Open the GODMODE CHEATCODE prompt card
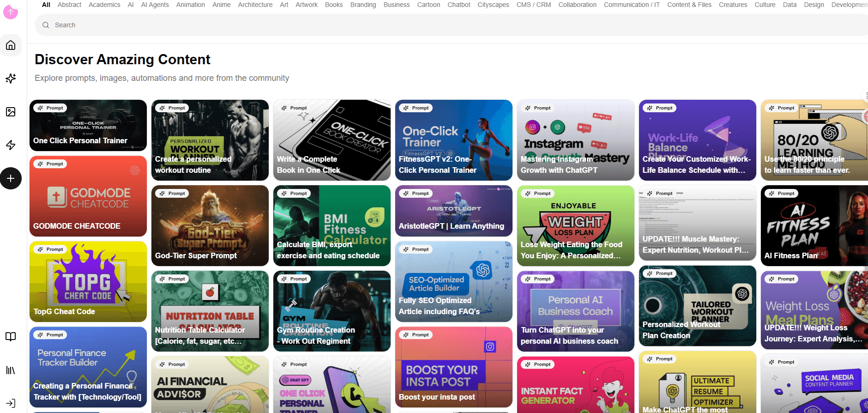Screen dimensions: 868x413 pyautogui.click(x=88, y=196)
